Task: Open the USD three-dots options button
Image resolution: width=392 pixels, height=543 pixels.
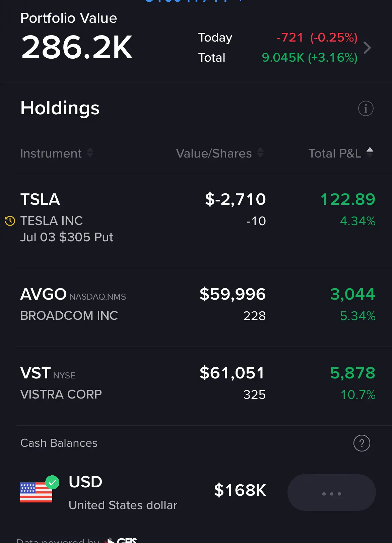Action: click(332, 492)
